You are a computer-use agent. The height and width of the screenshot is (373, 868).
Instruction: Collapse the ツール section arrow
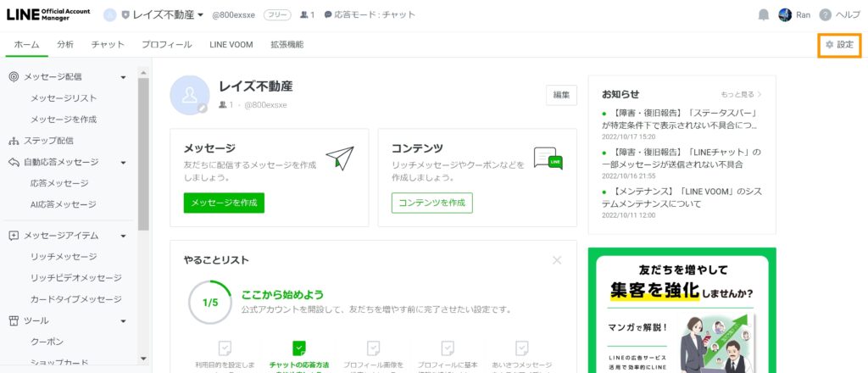click(124, 321)
